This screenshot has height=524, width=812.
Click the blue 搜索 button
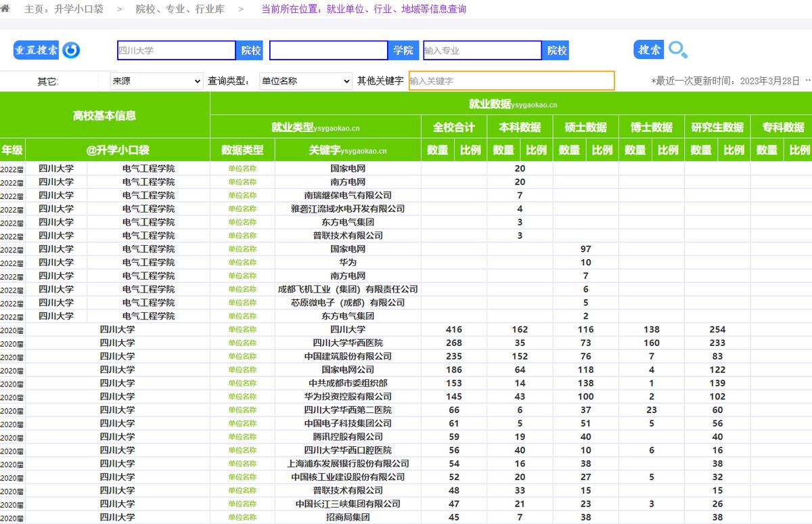tap(649, 49)
